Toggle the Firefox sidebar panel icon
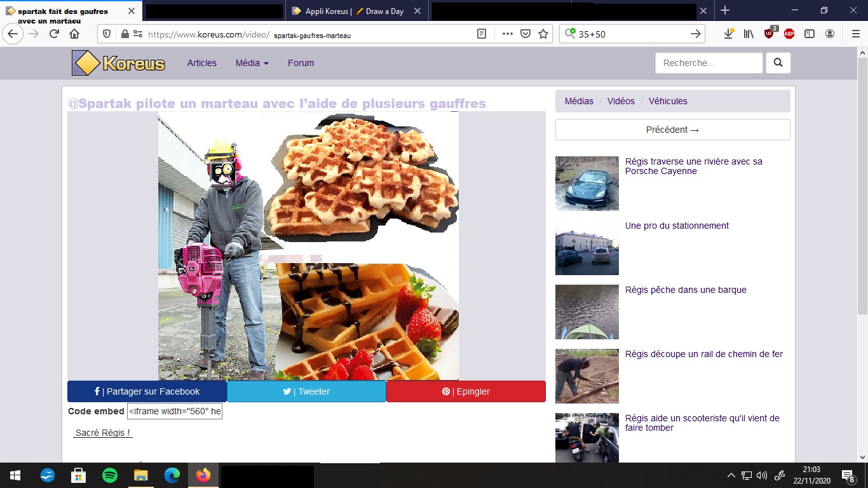868x488 pixels. (x=810, y=34)
